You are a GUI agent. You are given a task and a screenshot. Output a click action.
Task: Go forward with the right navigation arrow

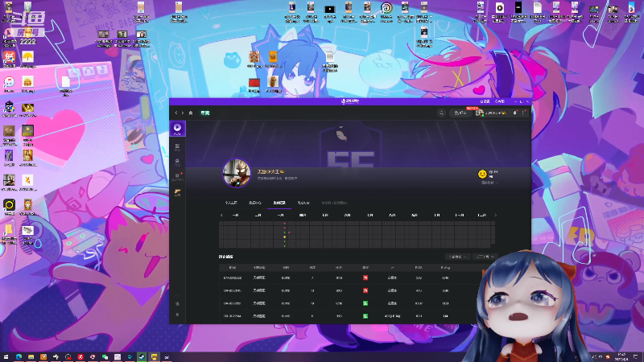(x=183, y=113)
